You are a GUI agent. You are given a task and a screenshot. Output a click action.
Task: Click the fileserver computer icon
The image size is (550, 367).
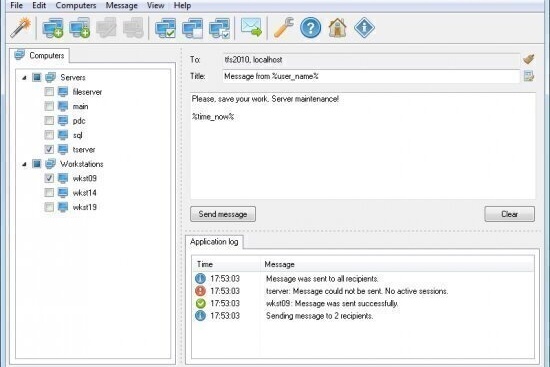pyautogui.click(x=63, y=92)
